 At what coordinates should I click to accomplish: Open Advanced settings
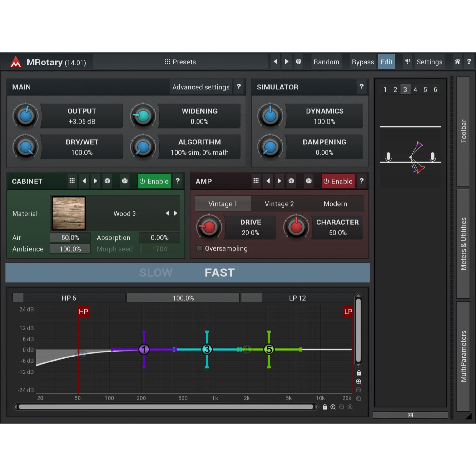201,87
